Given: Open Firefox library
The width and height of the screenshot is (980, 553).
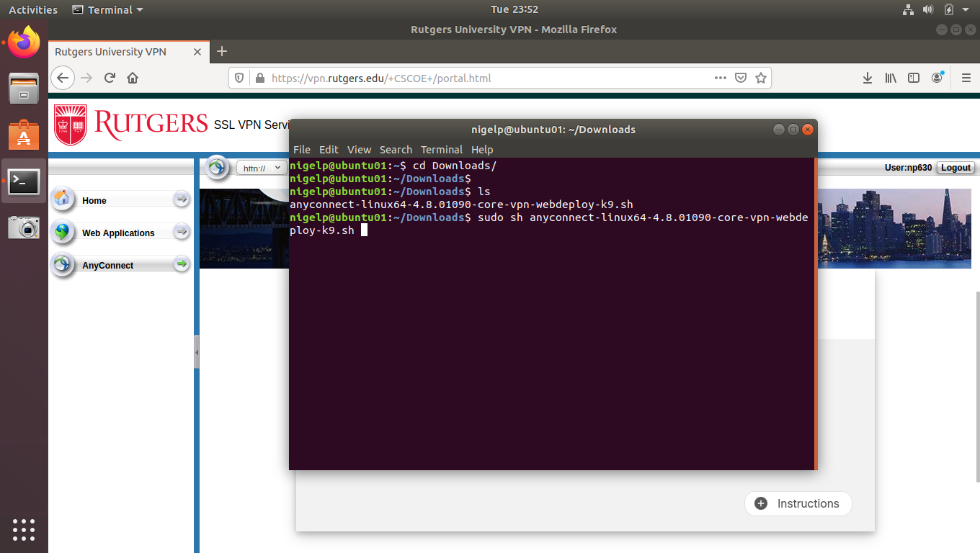Looking at the screenshot, I should click(x=891, y=78).
